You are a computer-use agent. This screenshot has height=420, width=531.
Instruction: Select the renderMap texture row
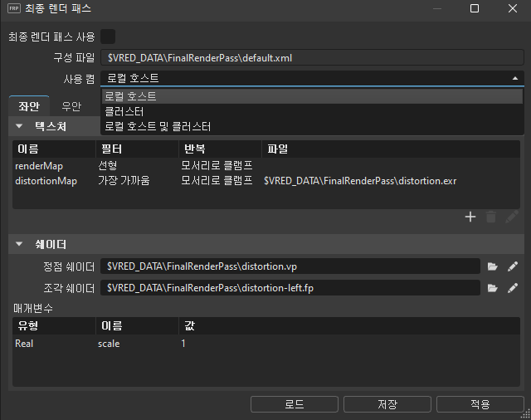pos(266,166)
